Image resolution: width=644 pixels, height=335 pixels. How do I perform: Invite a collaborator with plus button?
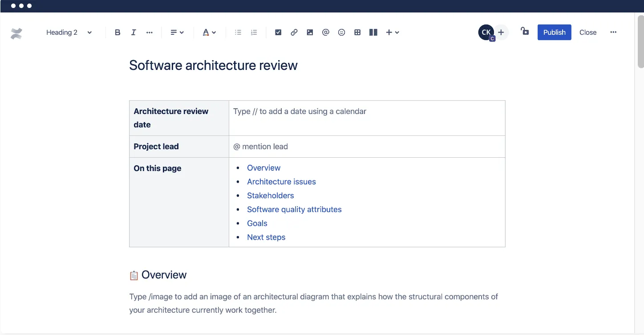pos(501,33)
